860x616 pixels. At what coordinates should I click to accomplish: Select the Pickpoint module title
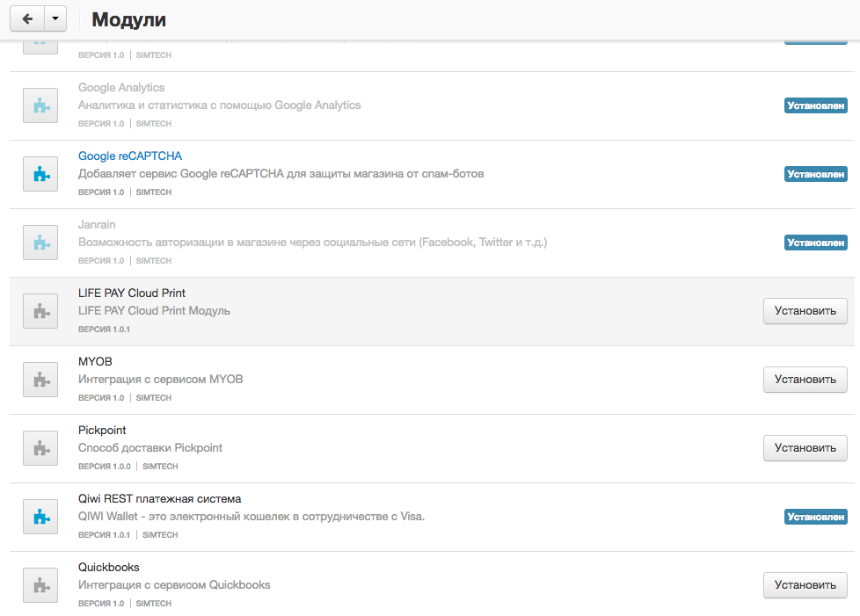(102, 431)
